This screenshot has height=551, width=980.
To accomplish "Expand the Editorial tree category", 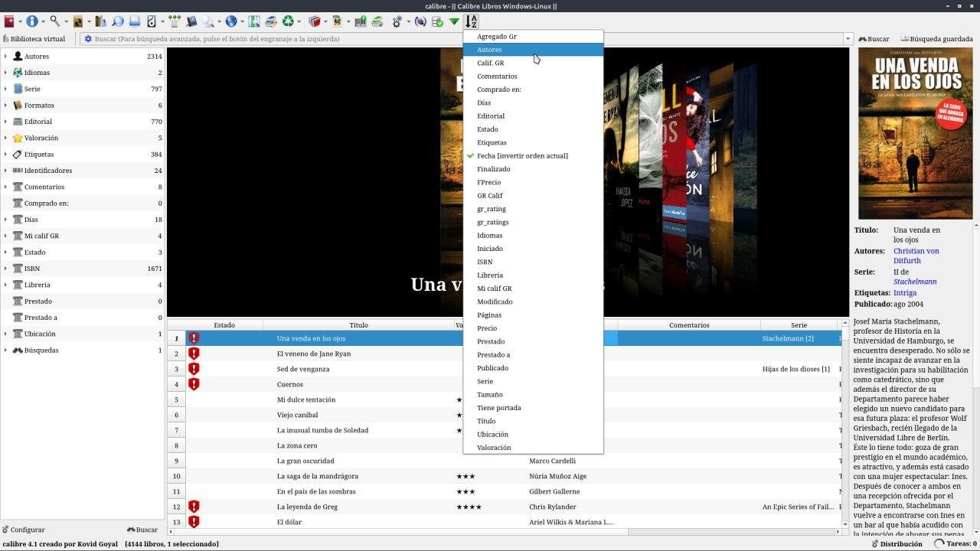I will 5,122.
